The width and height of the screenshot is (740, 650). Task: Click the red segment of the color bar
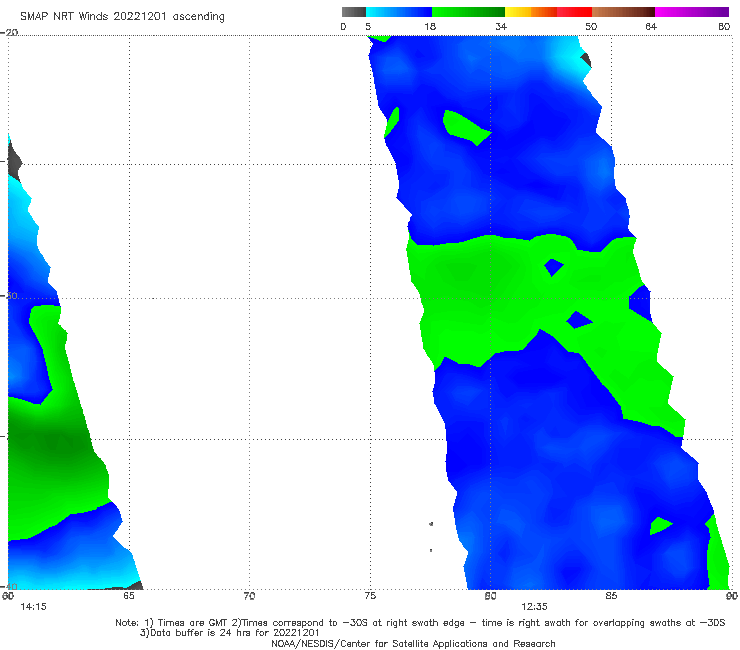coord(574,12)
